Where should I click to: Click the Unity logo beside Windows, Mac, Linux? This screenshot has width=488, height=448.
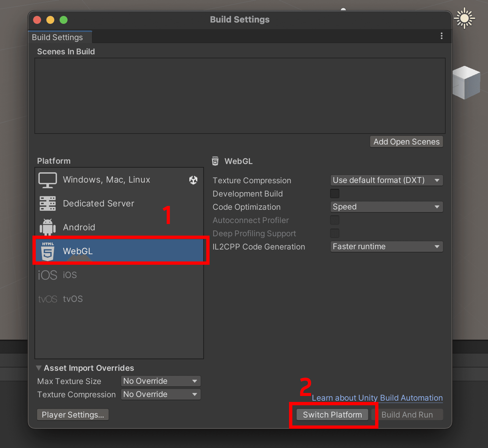pos(193,180)
